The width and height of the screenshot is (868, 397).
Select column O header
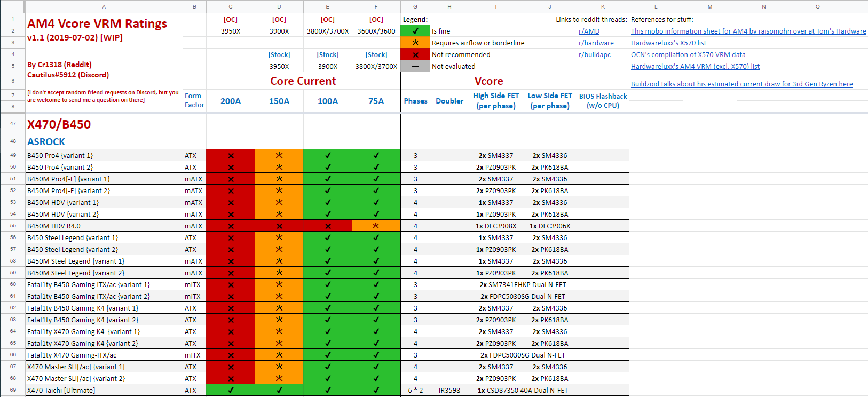tap(817, 6)
